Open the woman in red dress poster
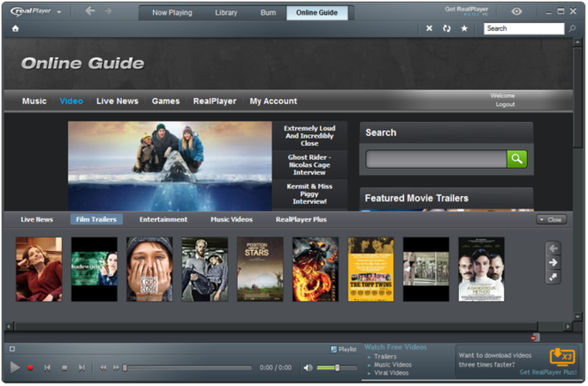The height and width of the screenshot is (386, 588). (x=39, y=269)
